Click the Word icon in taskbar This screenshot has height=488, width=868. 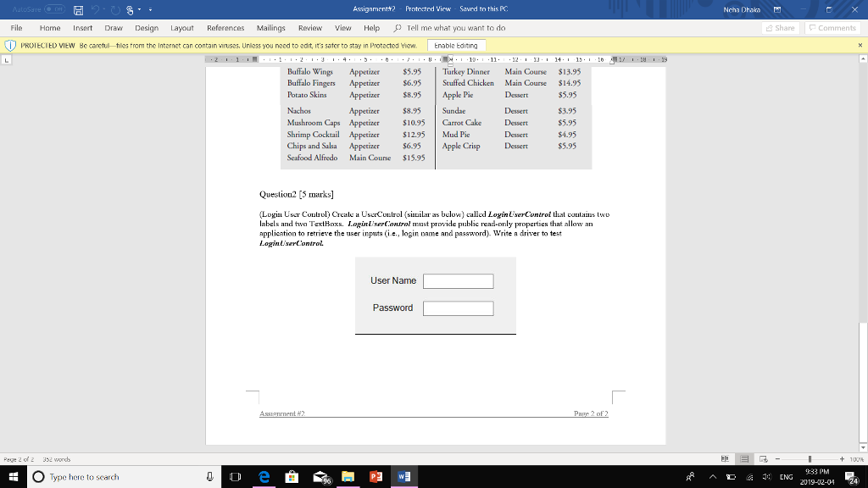(403, 476)
